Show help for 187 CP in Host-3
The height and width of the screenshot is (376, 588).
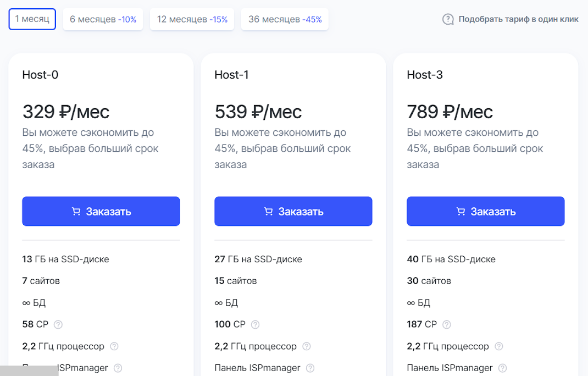coord(447,324)
